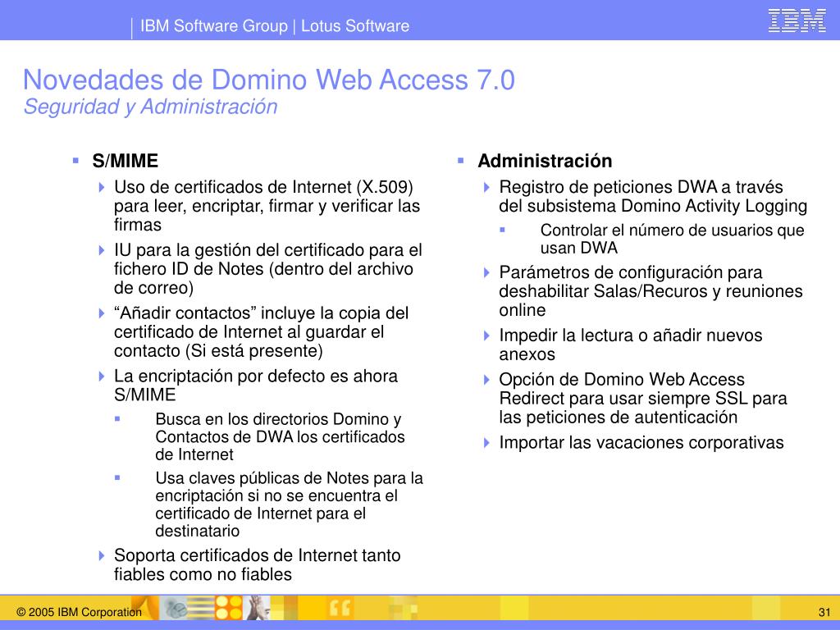Image resolution: width=840 pixels, height=630 pixels.
Task: Select the subtitle 'Seguridad y Administración'
Action: pyautogui.click(x=151, y=107)
